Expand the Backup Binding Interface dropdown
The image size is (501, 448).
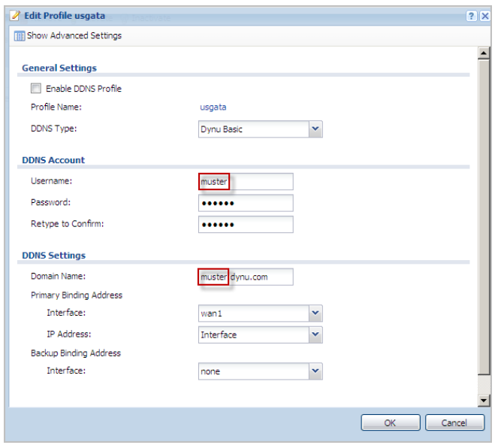315,371
